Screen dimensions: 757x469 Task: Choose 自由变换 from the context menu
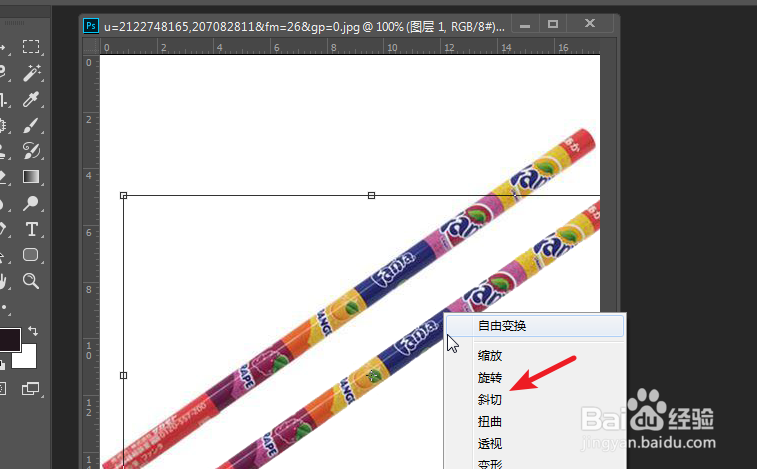coord(535,326)
